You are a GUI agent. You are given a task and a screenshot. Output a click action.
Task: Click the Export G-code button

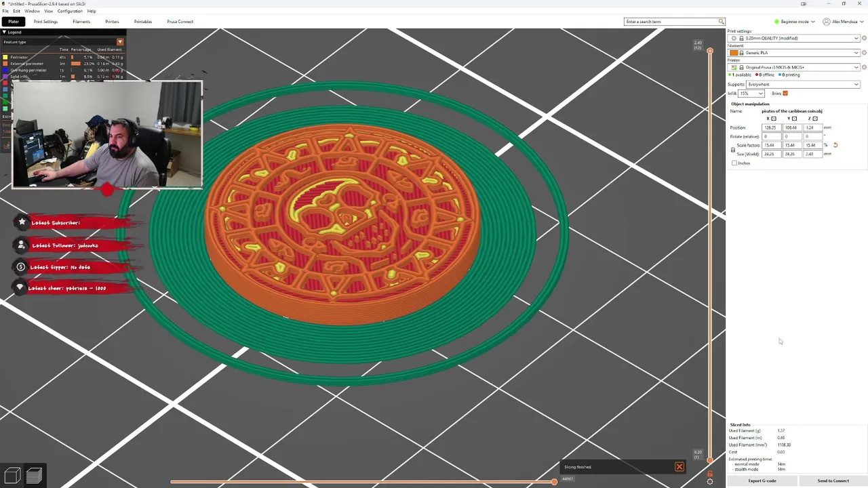[x=762, y=481]
